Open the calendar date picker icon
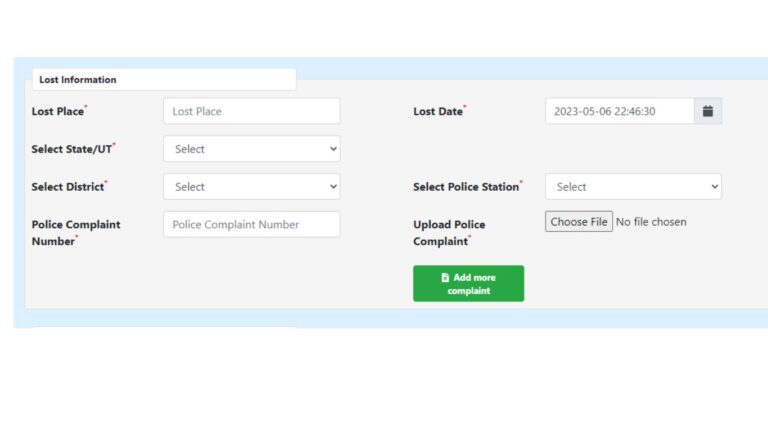Image resolution: width=768 pixels, height=432 pixels. 707,111
